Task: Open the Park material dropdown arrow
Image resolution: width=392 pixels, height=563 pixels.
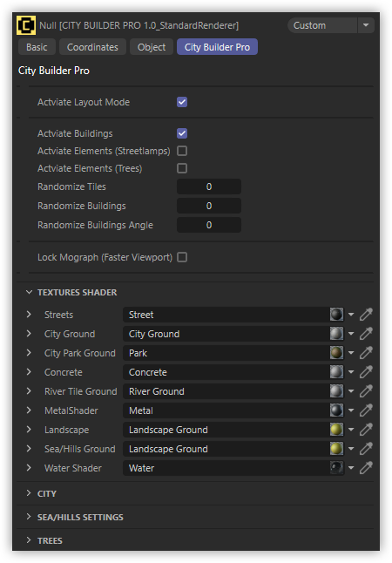Action: [x=351, y=353]
